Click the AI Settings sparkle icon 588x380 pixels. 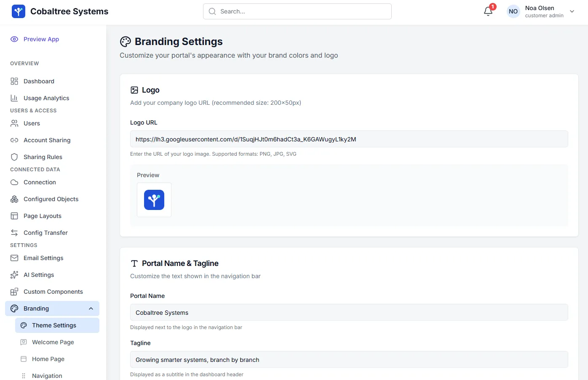tap(14, 275)
